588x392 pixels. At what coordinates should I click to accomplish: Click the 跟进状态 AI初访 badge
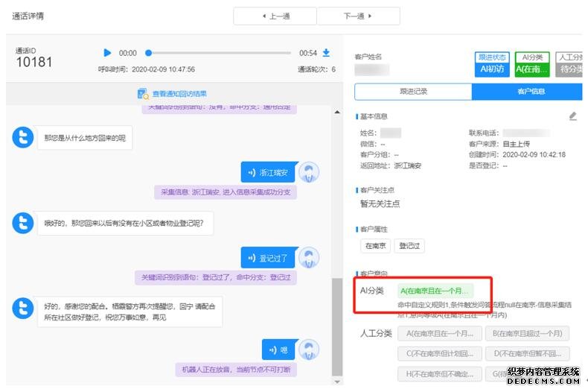tap(492, 65)
